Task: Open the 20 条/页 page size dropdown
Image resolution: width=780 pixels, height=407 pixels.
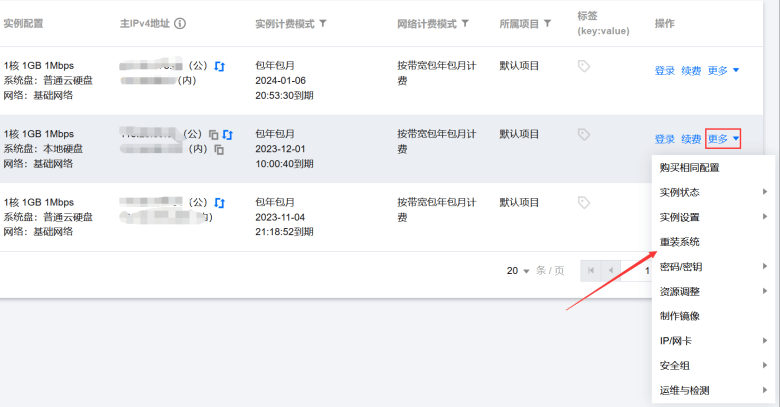Action: pyautogui.click(x=518, y=271)
